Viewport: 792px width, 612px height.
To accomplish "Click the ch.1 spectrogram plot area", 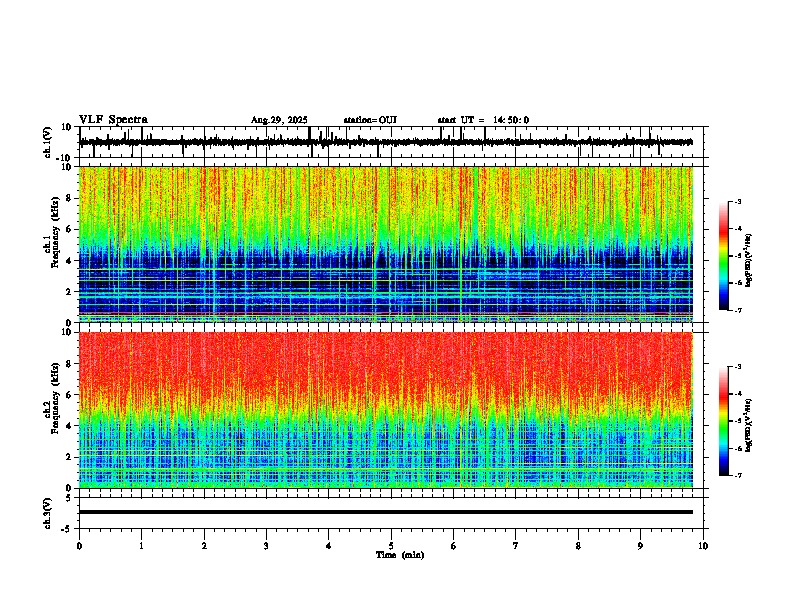I will (386, 244).
